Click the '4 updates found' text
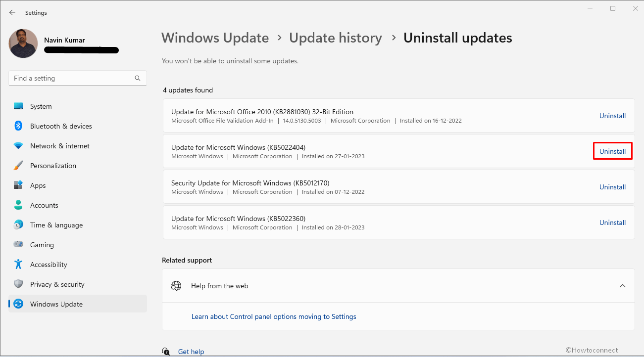Image resolution: width=644 pixels, height=357 pixels. pos(188,90)
